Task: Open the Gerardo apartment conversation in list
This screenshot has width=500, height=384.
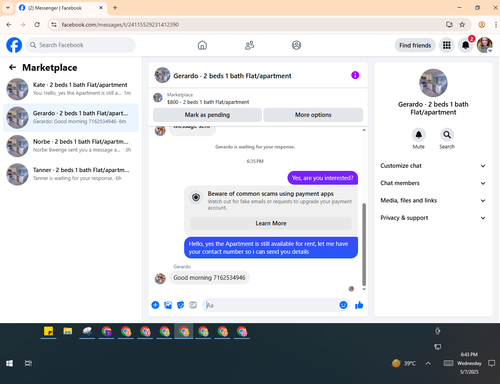Action: [x=71, y=118]
